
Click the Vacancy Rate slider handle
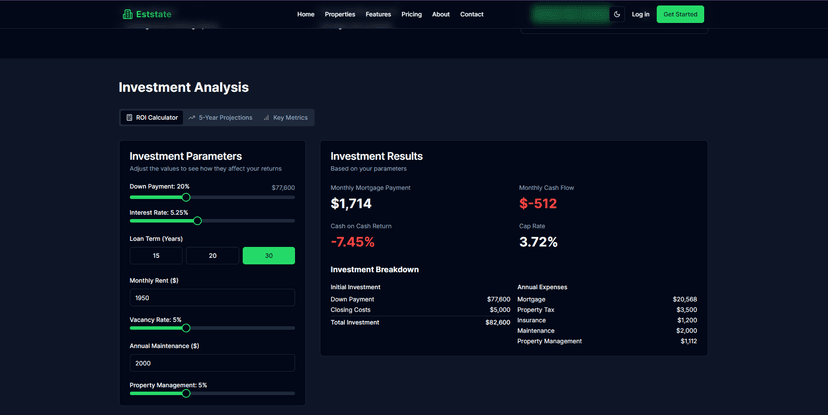[x=186, y=328]
